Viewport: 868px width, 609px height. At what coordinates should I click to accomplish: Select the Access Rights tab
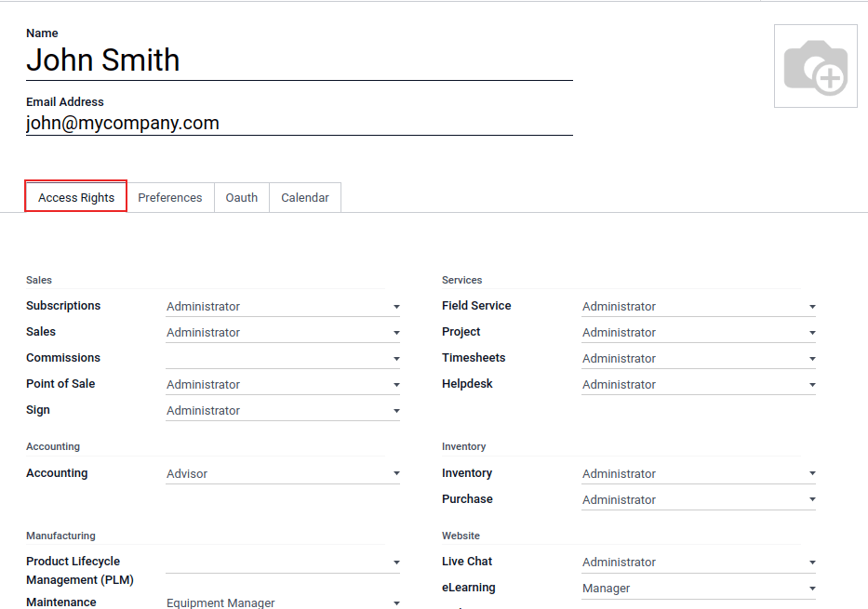tap(76, 198)
